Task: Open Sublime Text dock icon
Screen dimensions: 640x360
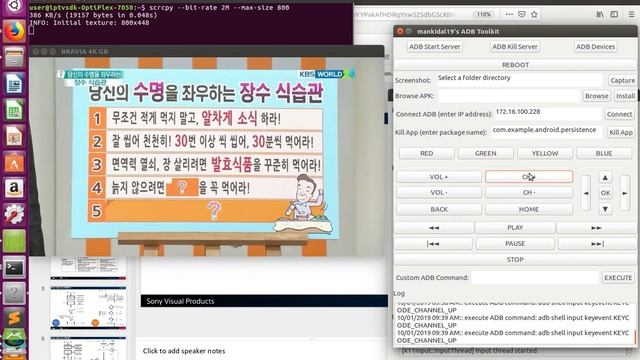Action: coord(14,319)
